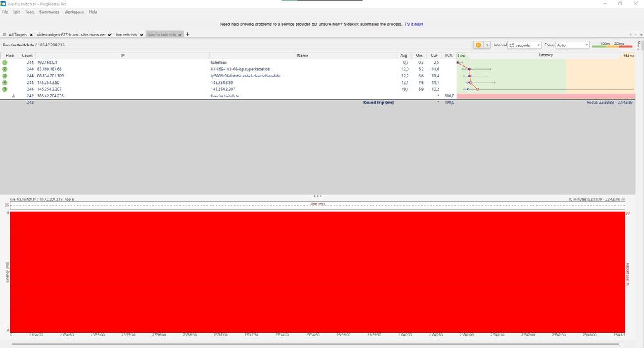Click the checkmark on live.twitch.tv tab
Image resolution: width=644 pixels, height=348 pixels.
(142, 35)
